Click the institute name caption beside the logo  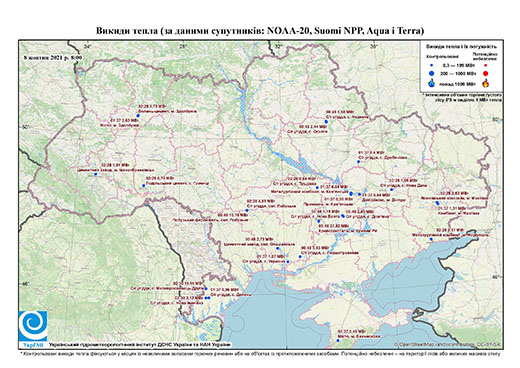click(140, 344)
